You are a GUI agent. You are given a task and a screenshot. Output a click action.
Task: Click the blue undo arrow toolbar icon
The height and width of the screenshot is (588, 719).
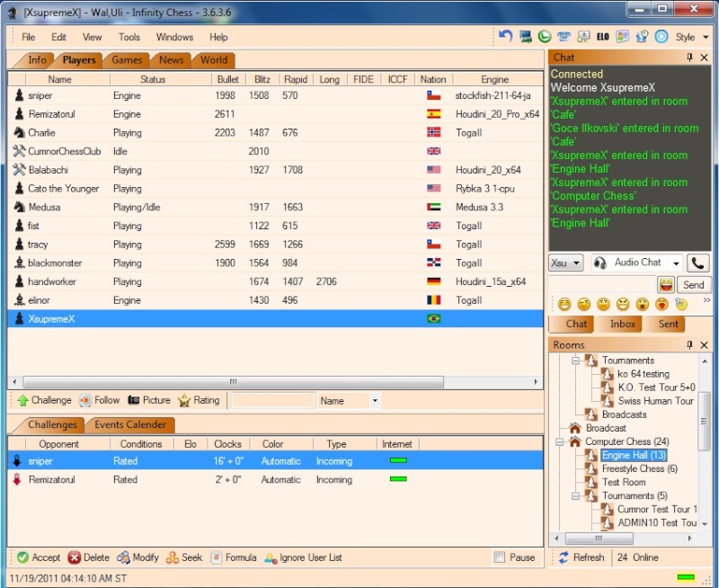[505, 36]
